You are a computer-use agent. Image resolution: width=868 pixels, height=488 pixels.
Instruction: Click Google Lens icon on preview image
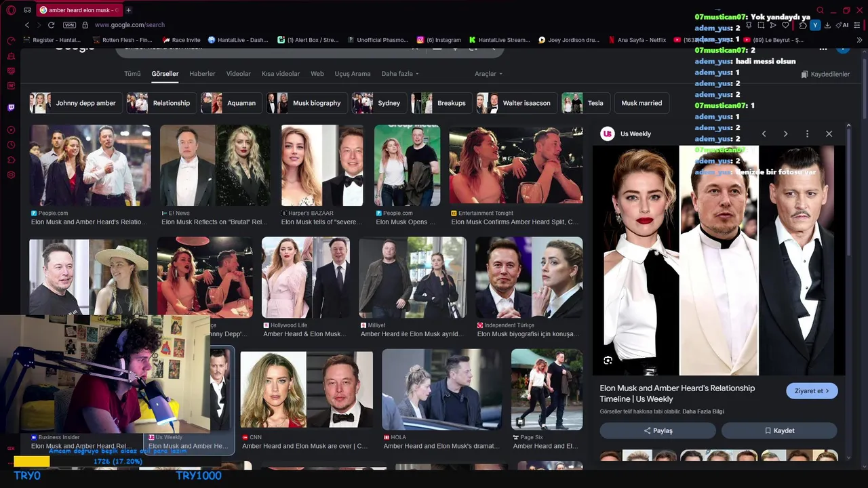click(x=608, y=361)
